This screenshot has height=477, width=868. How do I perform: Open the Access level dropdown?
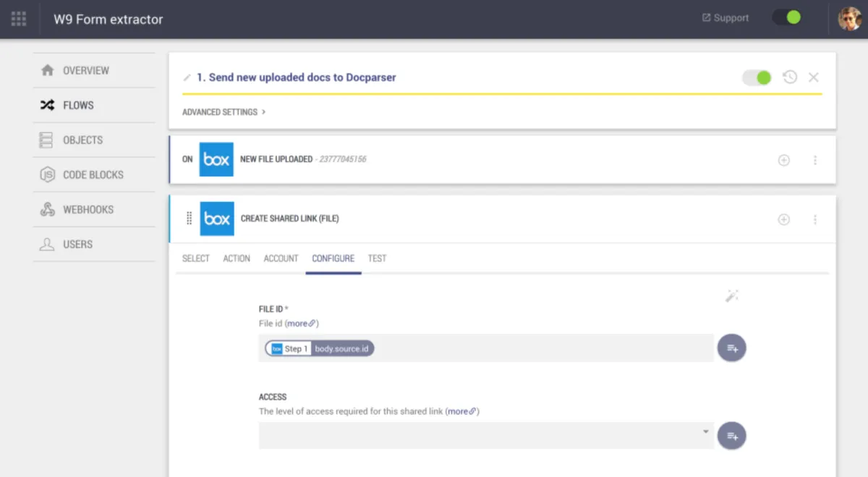point(485,435)
